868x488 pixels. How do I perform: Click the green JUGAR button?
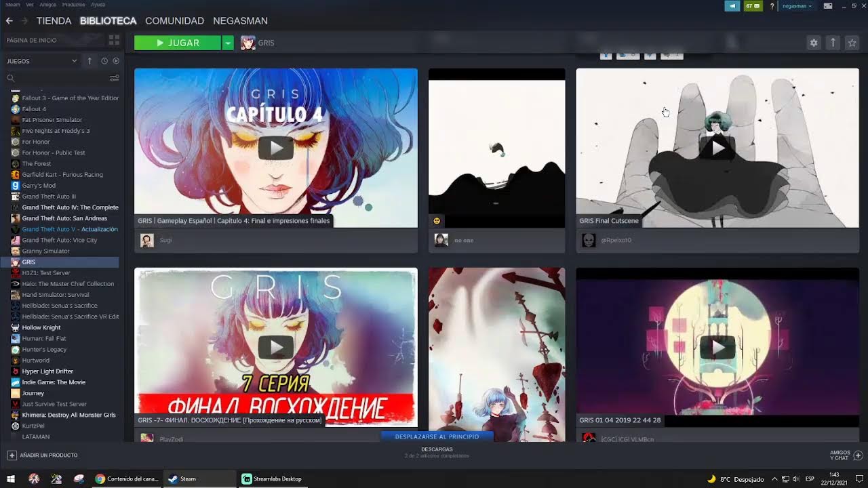coord(178,43)
